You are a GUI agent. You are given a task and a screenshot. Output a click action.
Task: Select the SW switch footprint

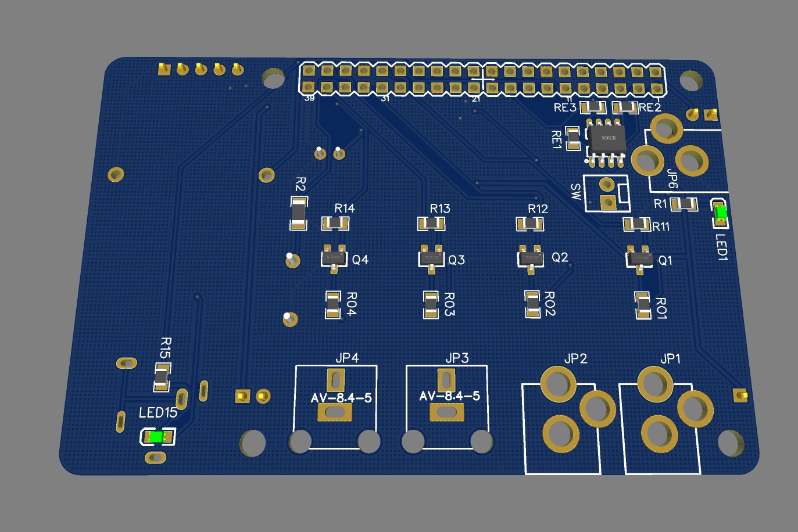(x=607, y=193)
